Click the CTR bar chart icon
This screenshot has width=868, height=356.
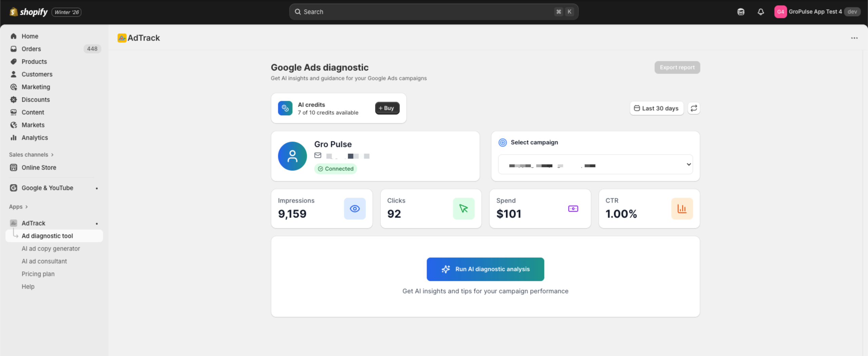[x=682, y=209]
